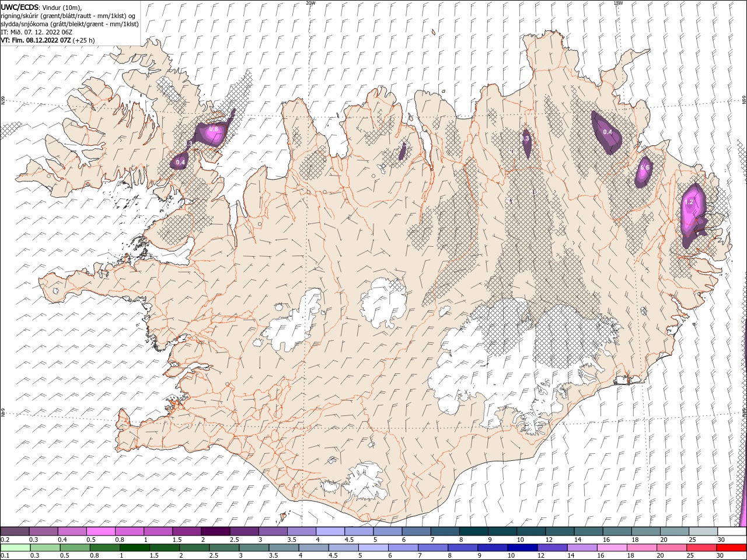This screenshot has height=560, width=747.
Task: Click the '15W' longitude label at the top edge
Action: click(x=618, y=3)
